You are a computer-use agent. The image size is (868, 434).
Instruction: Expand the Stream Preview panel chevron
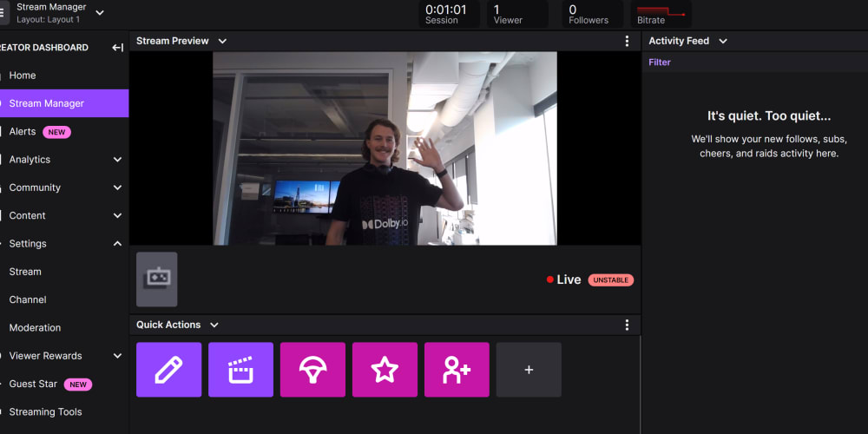point(222,41)
